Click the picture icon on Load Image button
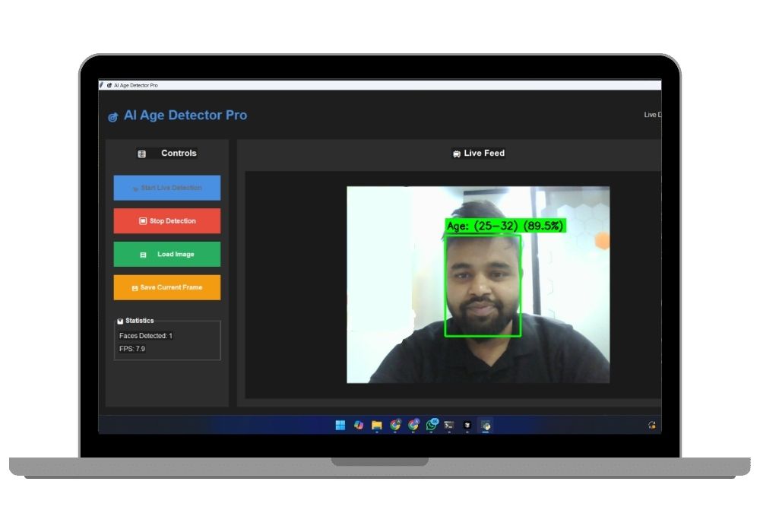The height and width of the screenshot is (532, 760). click(x=142, y=254)
